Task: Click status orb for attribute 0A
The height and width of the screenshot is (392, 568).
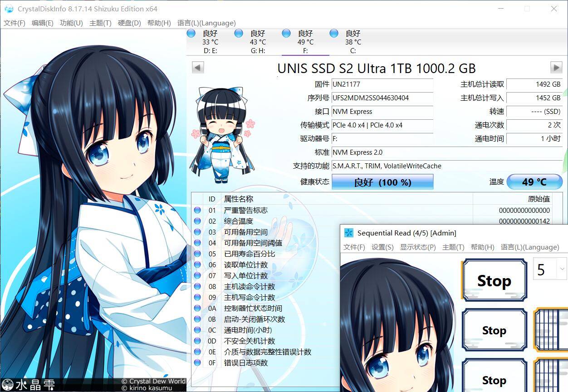Action: 197,308
